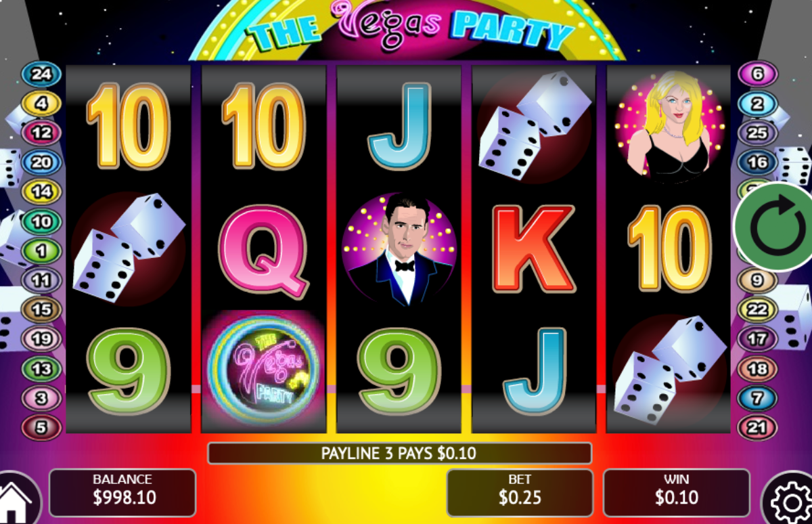Select payline 12 on left side

[41, 133]
